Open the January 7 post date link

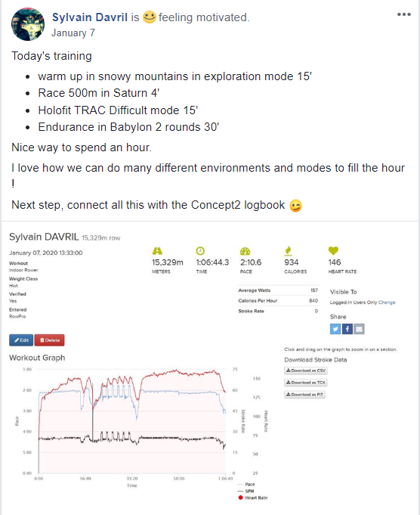coord(73,33)
